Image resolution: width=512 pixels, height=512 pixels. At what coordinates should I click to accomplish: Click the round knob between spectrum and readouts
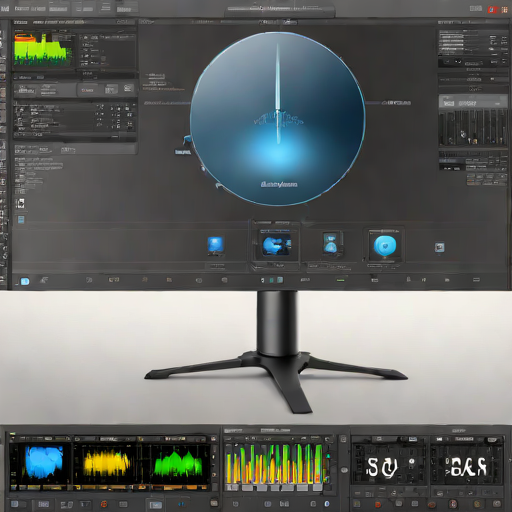[345, 470]
